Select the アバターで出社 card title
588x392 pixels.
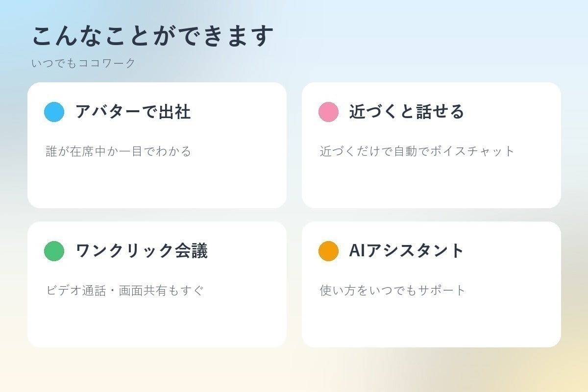pos(133,112)
